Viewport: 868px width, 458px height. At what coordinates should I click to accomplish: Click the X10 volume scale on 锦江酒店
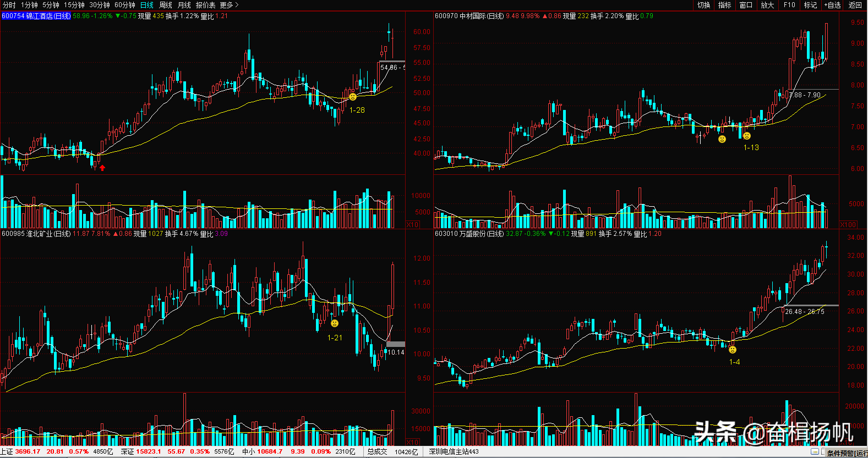click(x=412, y=224)
